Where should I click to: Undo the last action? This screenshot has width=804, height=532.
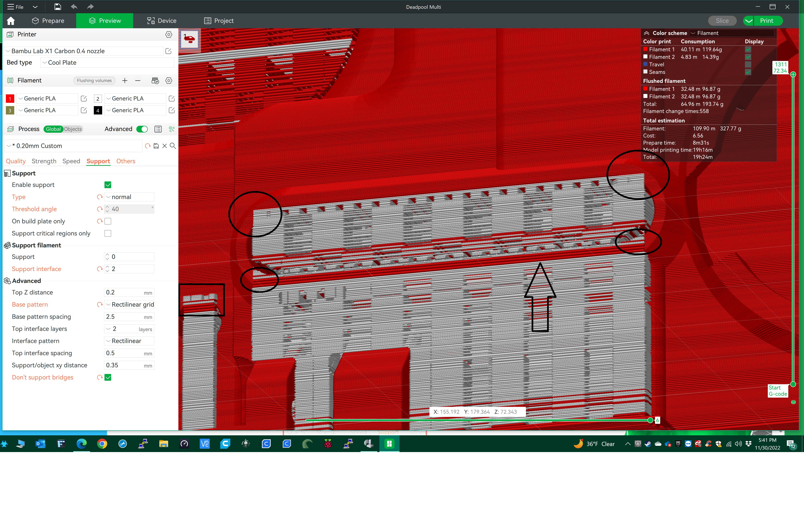tap(74, 7)
